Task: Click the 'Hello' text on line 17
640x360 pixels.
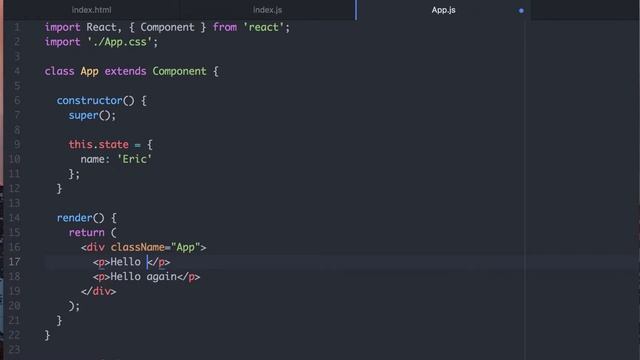Action: tap(125, 262)
